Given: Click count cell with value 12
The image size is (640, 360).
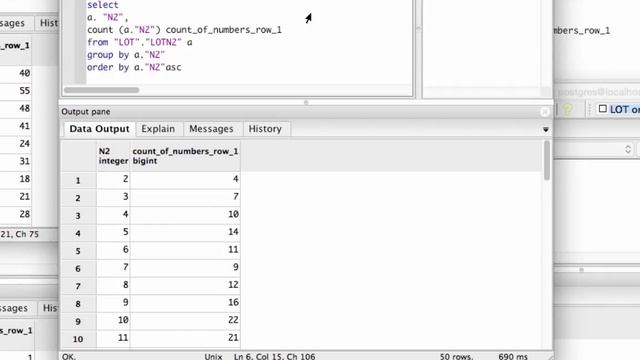Looking at the screenshot, I should pyautogui.click(x=185, y=285).
